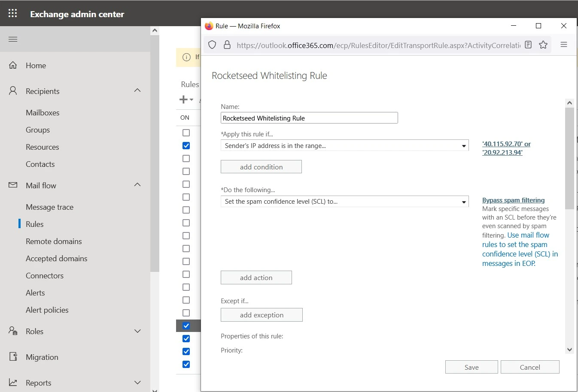Uncheck the highlighted selected rule's checkbox
Image resolution: width=578 pixels, height=392 pixels.
click(186, 326)
